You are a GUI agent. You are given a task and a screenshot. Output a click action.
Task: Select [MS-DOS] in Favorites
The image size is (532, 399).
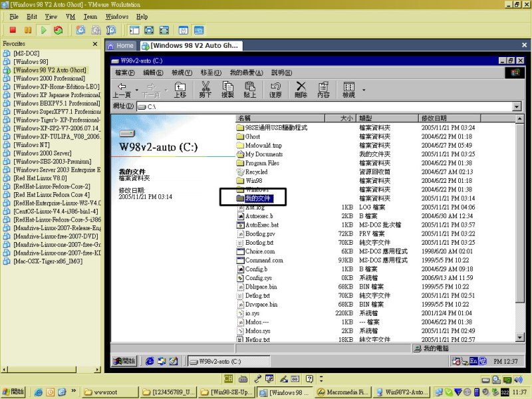pyautogui.click(x=27, y=53)
